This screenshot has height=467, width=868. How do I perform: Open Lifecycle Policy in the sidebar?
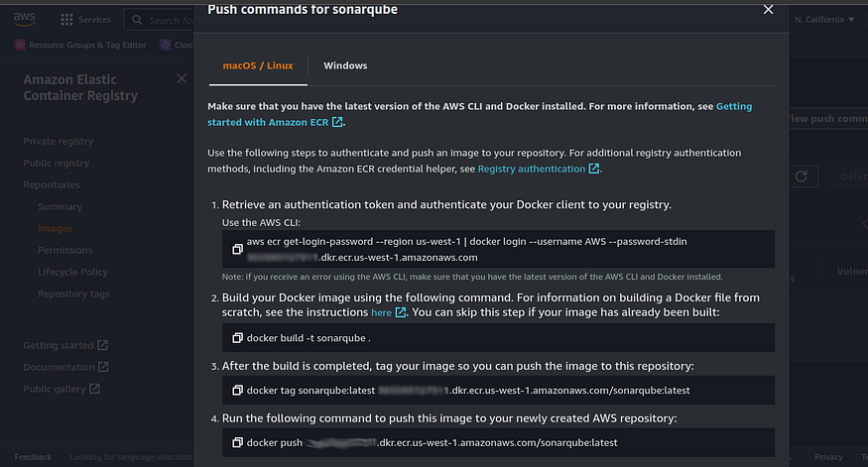[x=72, y=273]
